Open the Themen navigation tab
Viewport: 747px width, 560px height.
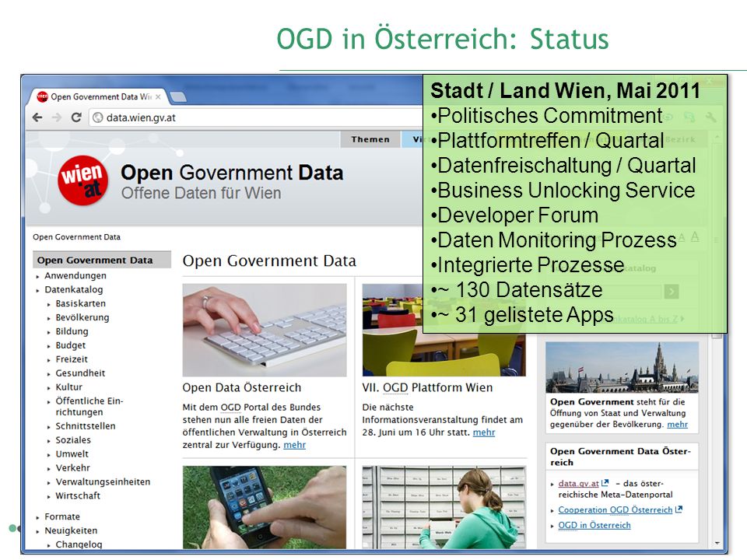click(x=370, y=139)
